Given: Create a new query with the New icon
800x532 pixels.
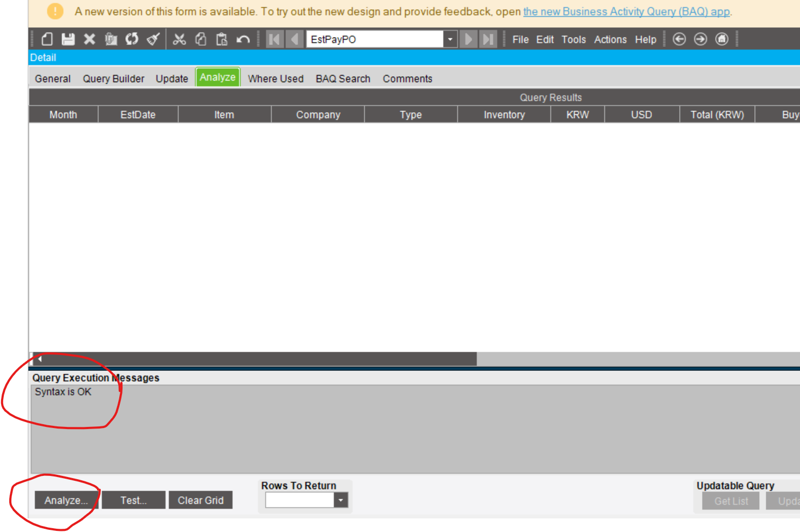Looking at the screenshot, I should [47, 39].
